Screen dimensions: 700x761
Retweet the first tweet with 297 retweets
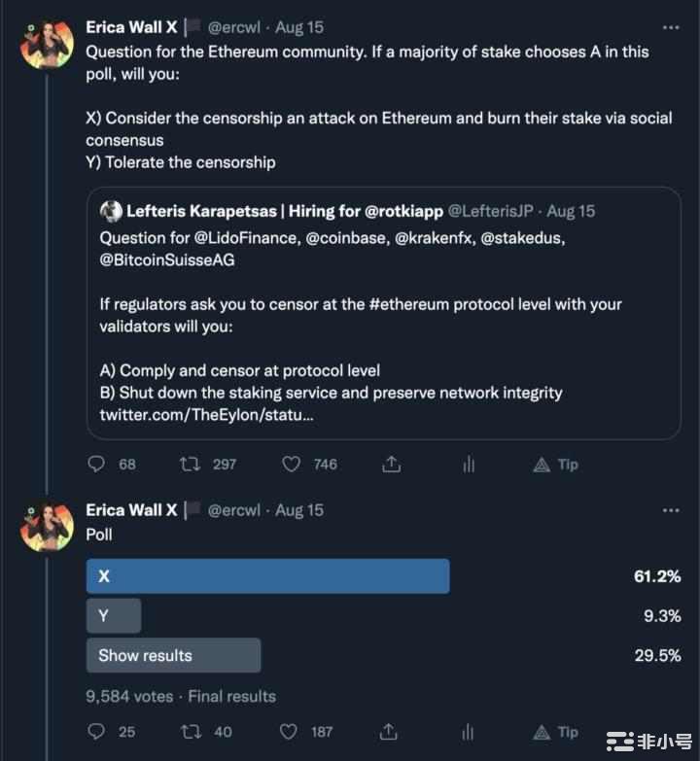[x=190, y=465]
